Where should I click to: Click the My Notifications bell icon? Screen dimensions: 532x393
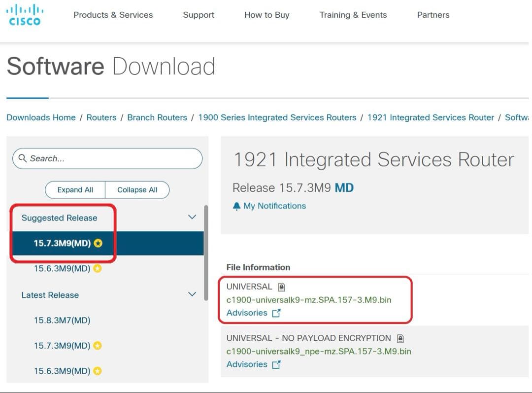[236, 206]
